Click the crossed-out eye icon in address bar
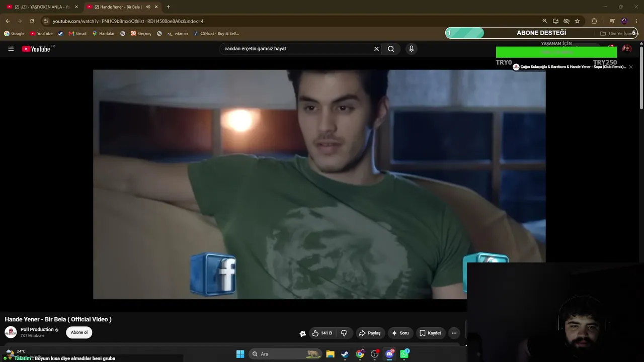The width and height of the screenshot is (644, 362). (567, 21)
